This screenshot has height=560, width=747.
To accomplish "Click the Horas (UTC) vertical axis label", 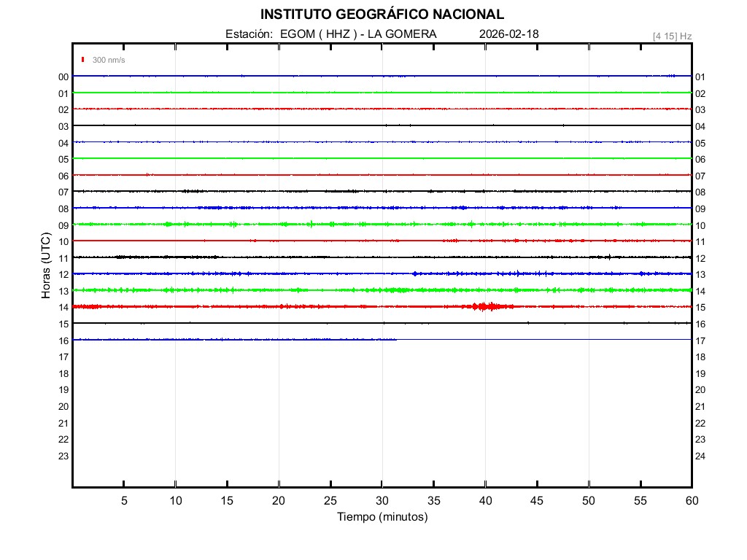I will click(45, 266).
